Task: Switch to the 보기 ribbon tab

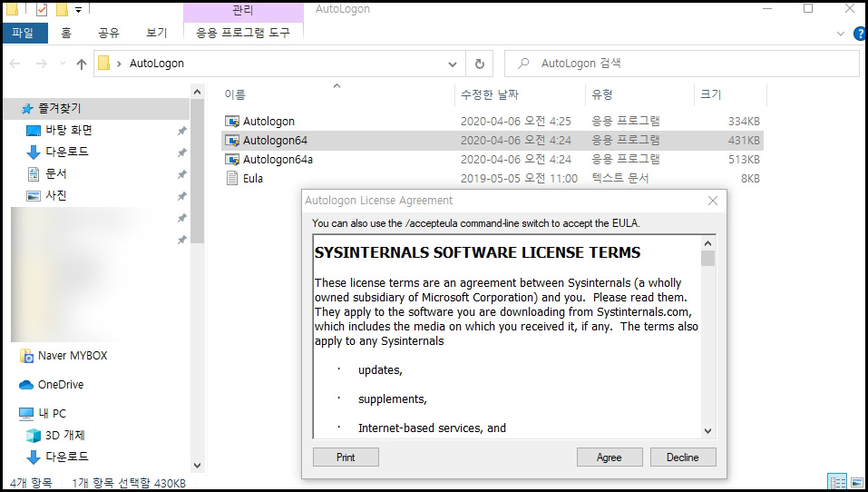Action: [156, 33]
